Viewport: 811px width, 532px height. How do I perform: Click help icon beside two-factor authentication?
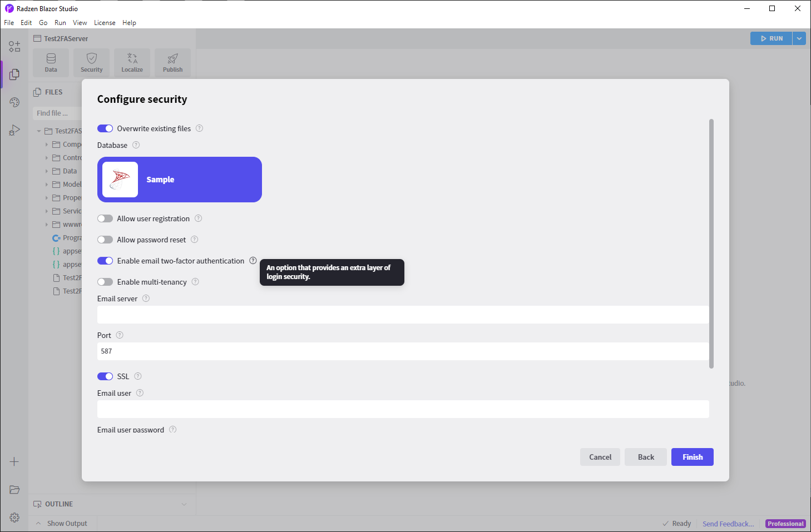pyautogui.click(x=253, y=261)
